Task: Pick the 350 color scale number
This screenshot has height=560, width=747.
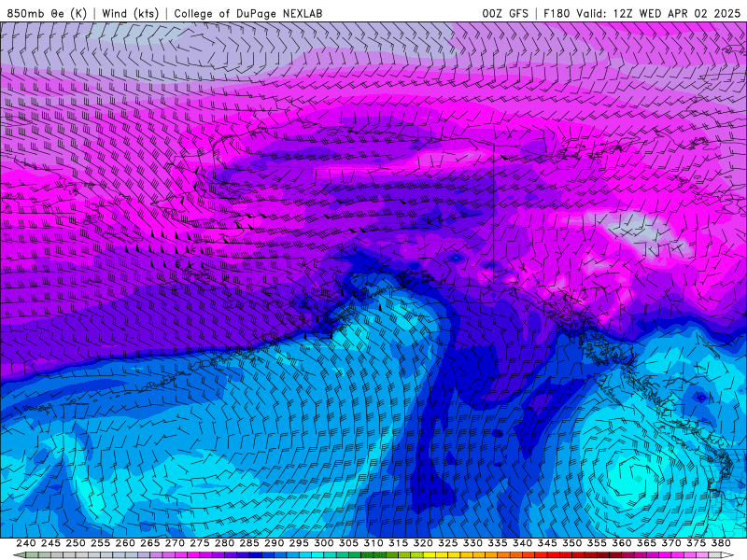Action: [x=572, y=543]
